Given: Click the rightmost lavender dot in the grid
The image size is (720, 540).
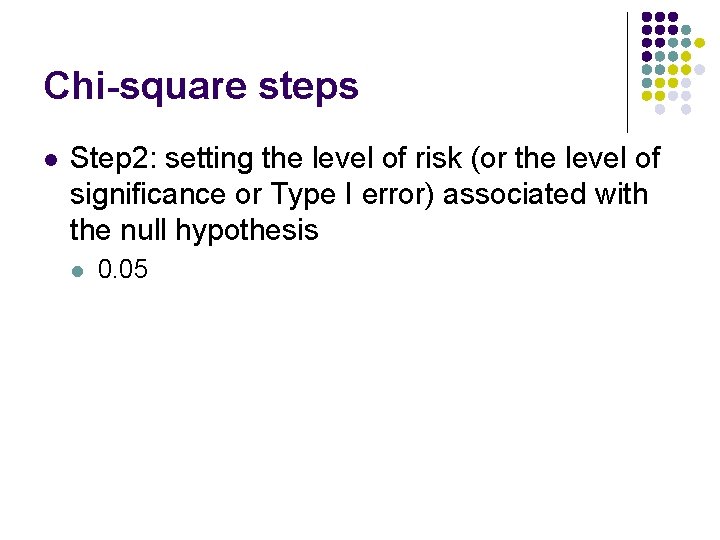Looking at the screenshot, I should [699, 69].
